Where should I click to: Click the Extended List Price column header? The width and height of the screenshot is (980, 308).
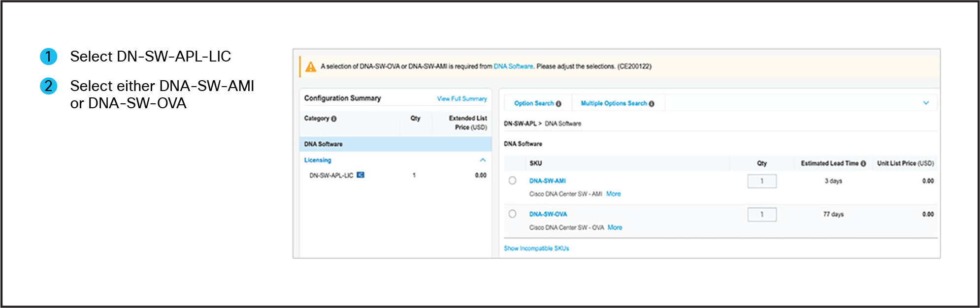[x=468, y=123]
